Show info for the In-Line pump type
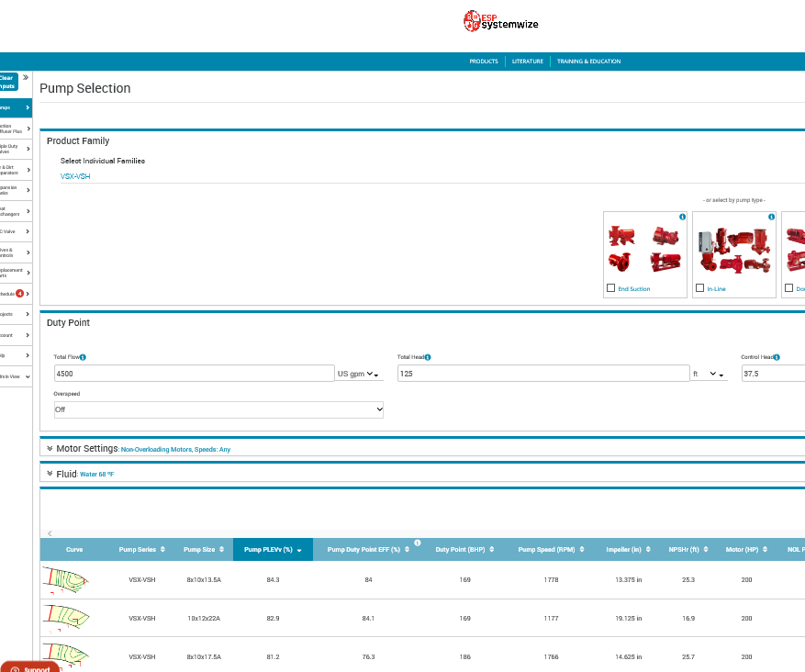The image size is (805, 672). coord(771,218)
